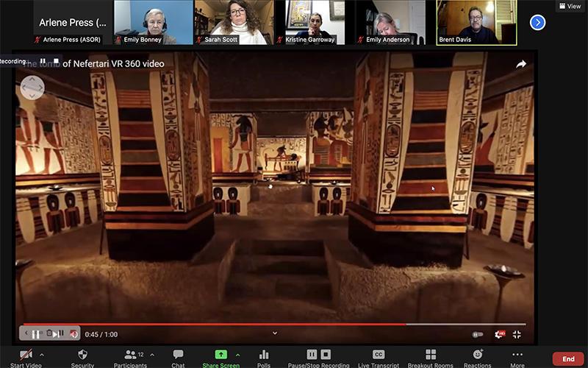
Task: Click Kristine Garroway's muted microphone icon
Action: point(280,40)
